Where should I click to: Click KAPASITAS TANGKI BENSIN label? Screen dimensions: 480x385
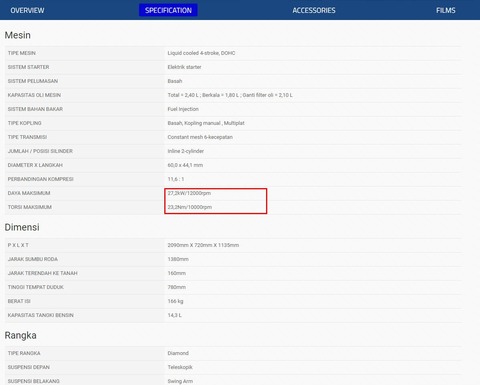(41, 315)
